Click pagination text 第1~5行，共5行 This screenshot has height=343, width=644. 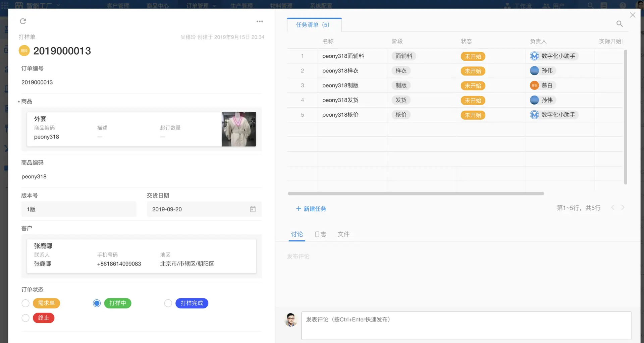pyautogui.click(x=579, y=208)
